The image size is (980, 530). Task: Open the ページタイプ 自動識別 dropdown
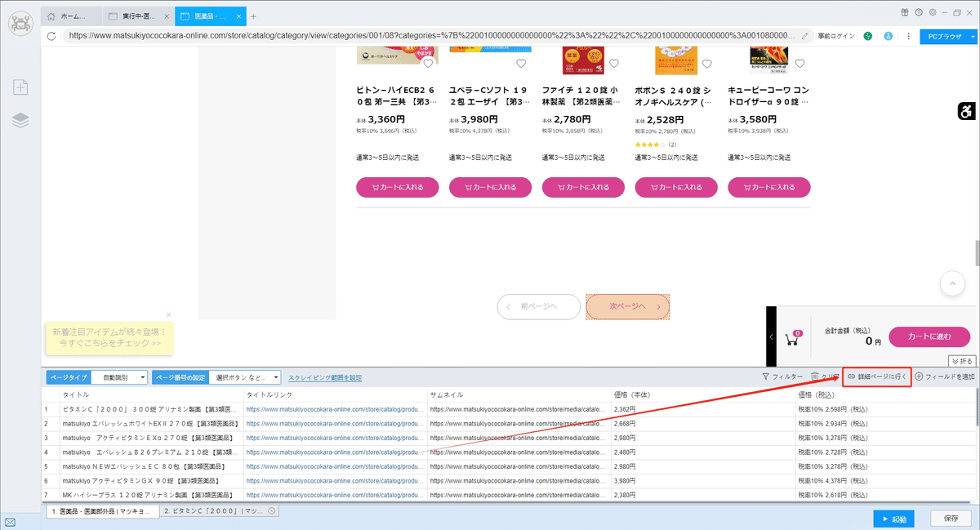click(x=119, y=377)
